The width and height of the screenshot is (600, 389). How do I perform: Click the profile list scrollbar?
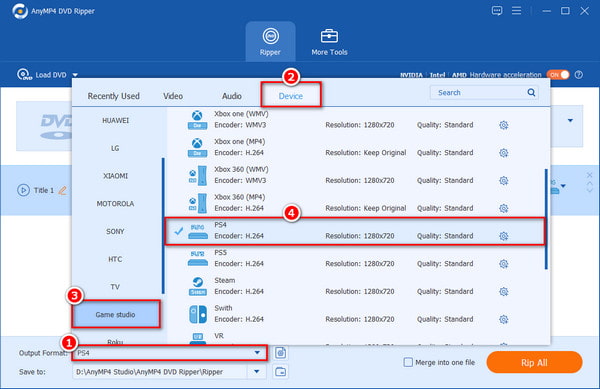[546, 219]
